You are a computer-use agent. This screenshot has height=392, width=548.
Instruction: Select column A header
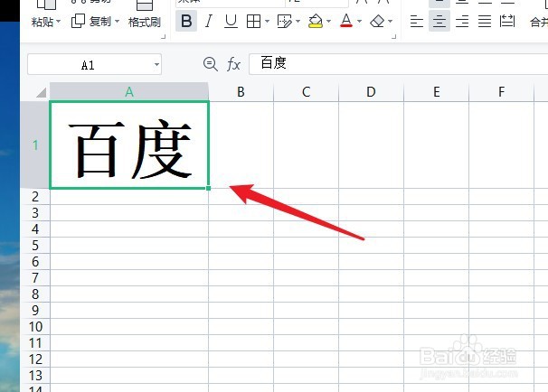pos(129,92)
